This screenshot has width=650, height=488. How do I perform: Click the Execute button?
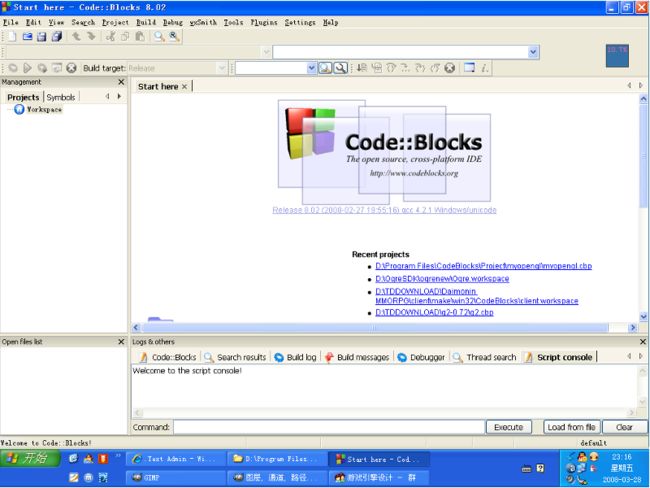pos(509,427)
